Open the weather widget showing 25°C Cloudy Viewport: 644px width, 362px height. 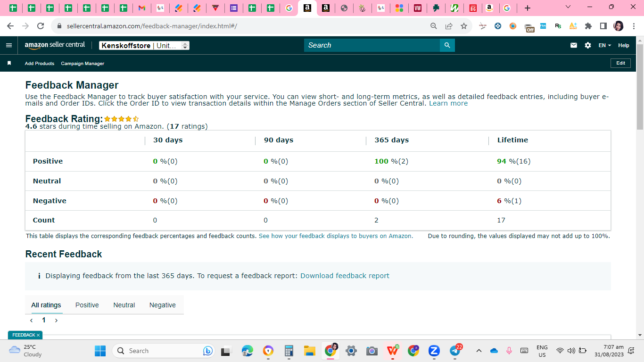click(x=26, y=351)
